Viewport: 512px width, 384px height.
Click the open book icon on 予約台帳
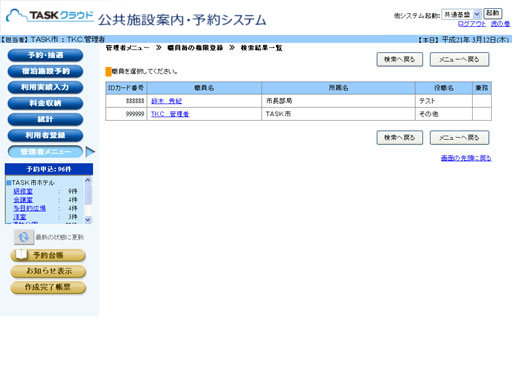click(x=21, y=255)
